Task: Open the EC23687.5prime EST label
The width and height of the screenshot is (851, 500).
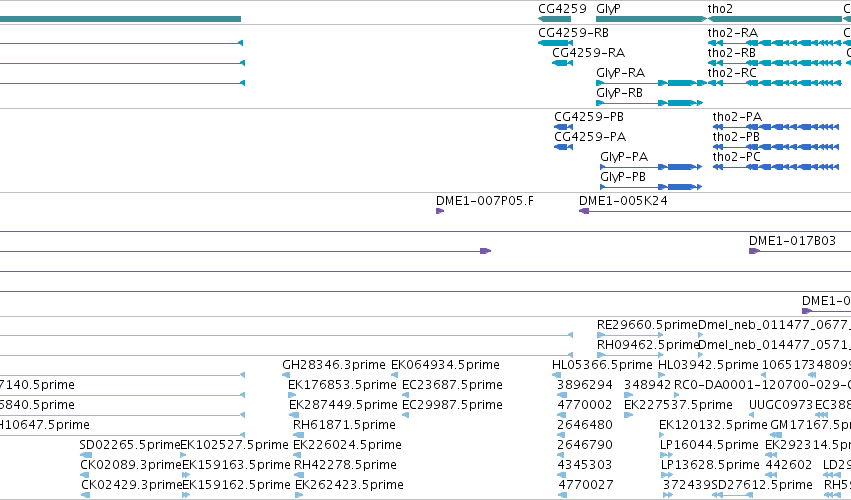Action: (452, 385)
